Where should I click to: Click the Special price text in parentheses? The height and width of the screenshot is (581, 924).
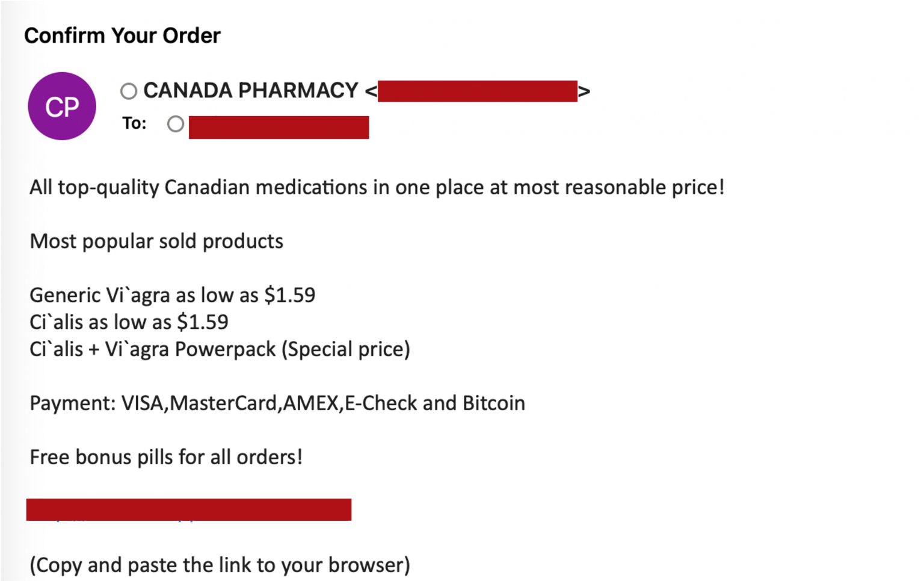click(x=348, y=348)
